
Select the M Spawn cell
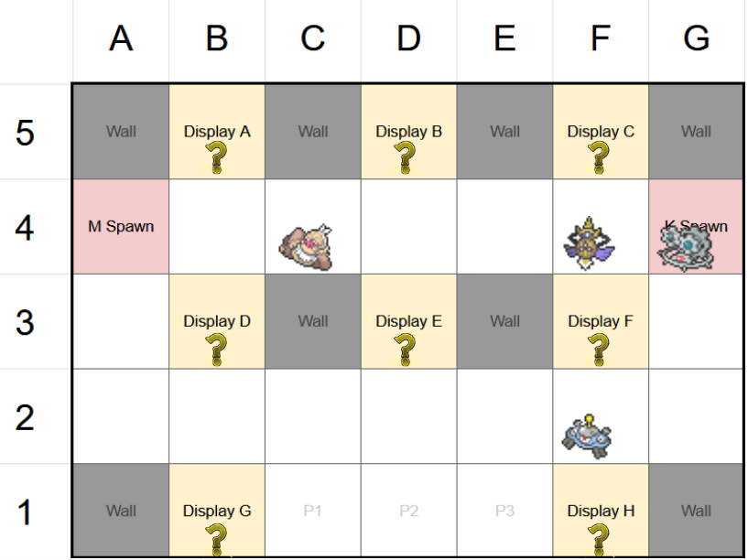click(x=121, y=227)
